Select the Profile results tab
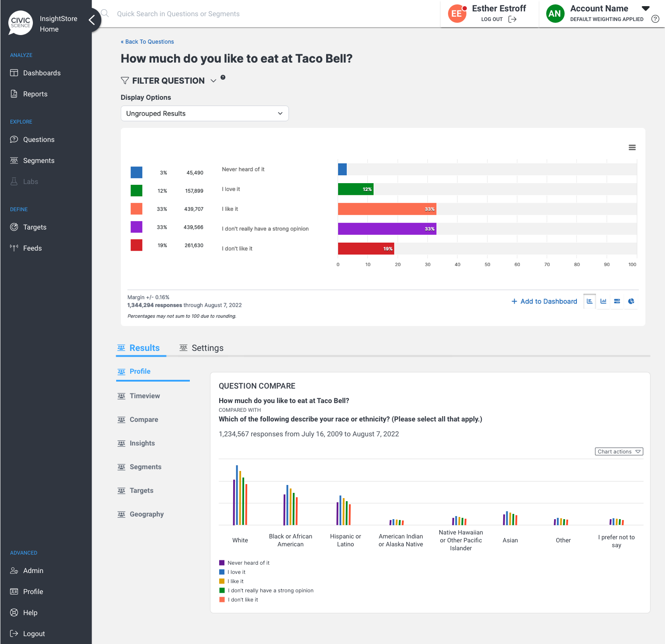 point(134,371)
